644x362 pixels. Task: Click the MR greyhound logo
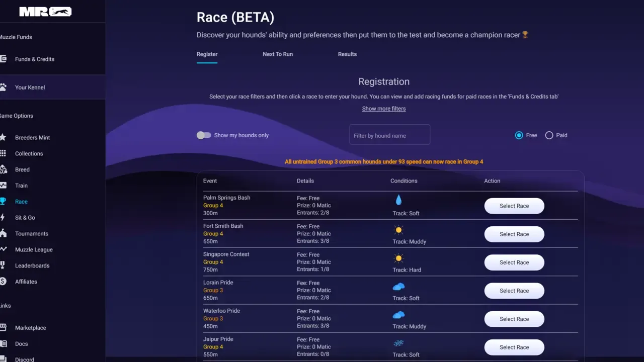45,12
